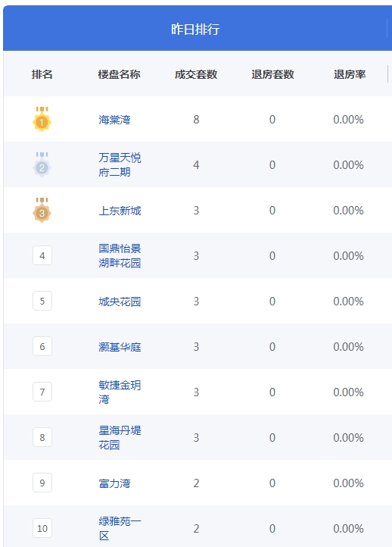Image resolution: width=392 pixels, height=547 pixels.
Task: Click the bronze rank 3 medal icon
Action: tap(42, 211)
